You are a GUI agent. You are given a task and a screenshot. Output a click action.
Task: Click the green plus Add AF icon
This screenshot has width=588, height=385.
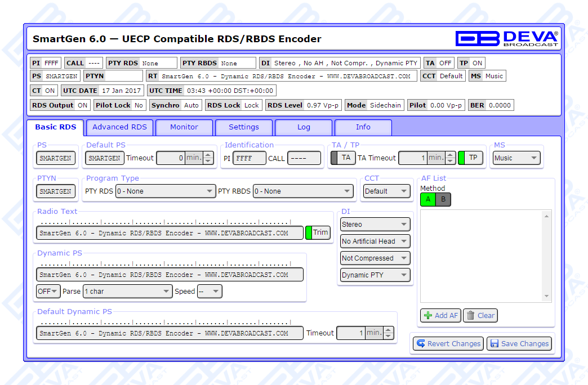pos(428,316)
